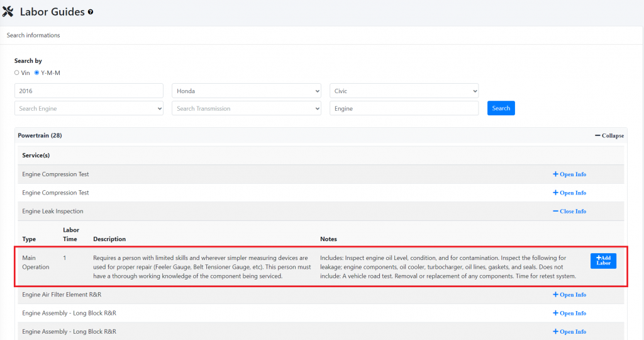The width and height of the screenshot is (644, 340).
Task: Collapse the Powertrain section
Action: coord(609,135)
